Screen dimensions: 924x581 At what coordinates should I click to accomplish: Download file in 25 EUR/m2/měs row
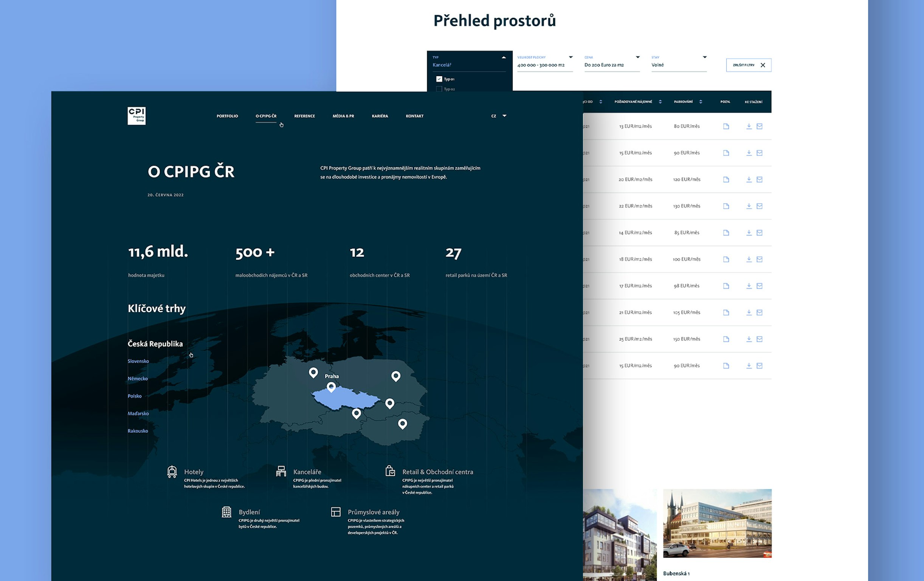point(749,339)
